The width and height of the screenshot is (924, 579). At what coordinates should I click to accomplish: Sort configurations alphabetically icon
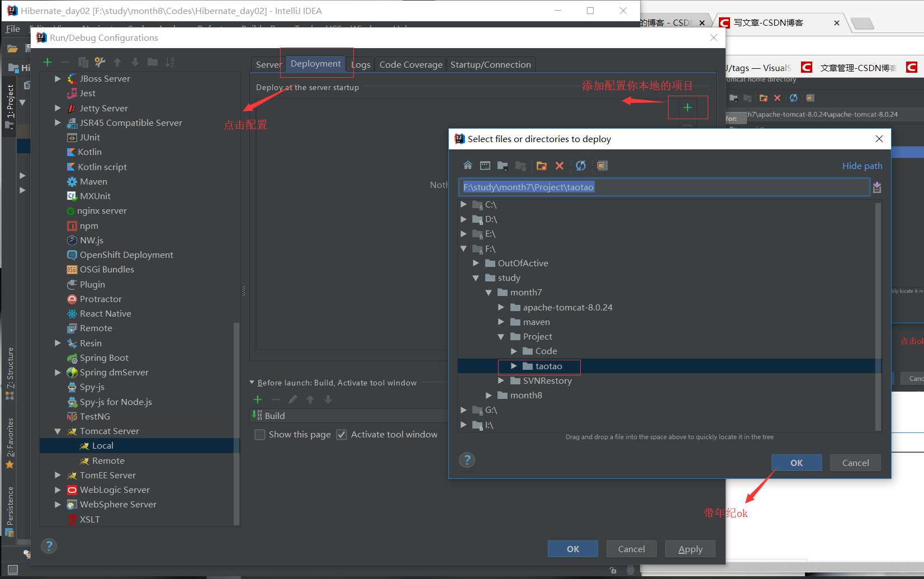click(x=170, y=62)
